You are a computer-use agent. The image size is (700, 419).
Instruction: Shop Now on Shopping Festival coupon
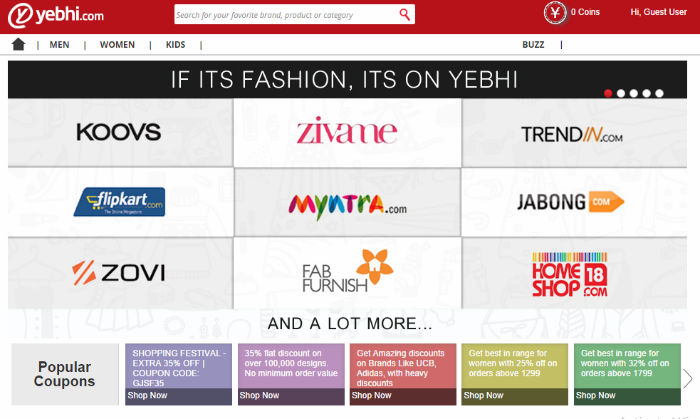coord(147,395)
